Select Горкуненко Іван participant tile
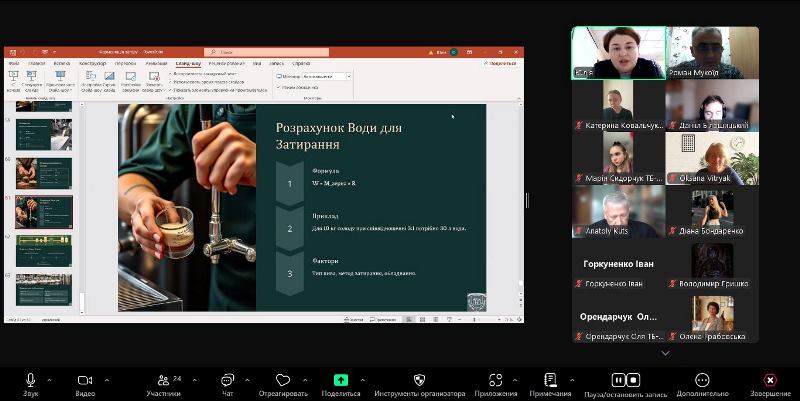 coord(618,265)
